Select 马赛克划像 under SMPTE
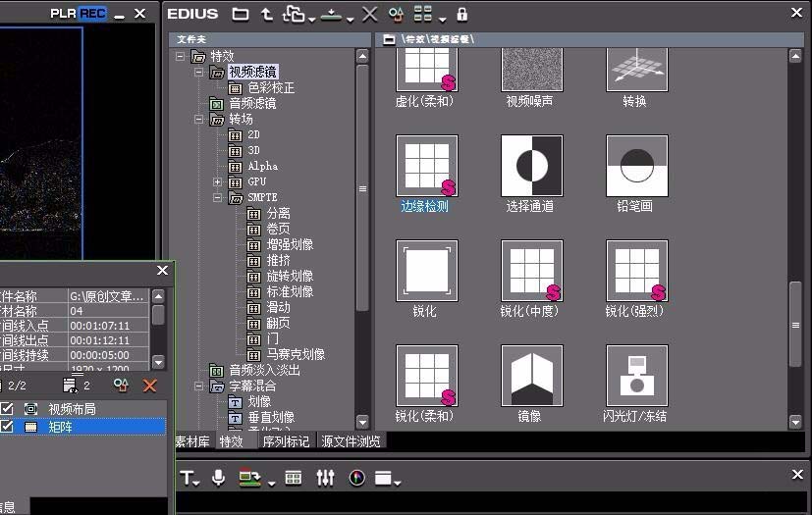 (x=296, y=354)
